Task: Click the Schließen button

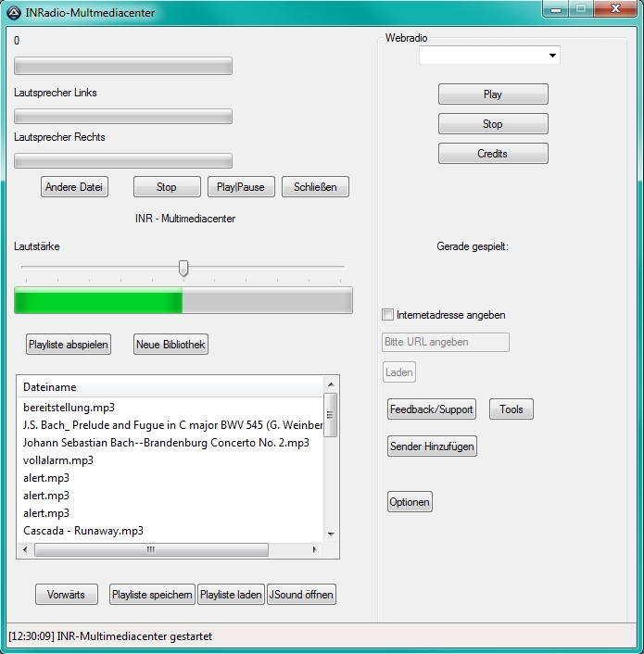Action: coord(315,187)
